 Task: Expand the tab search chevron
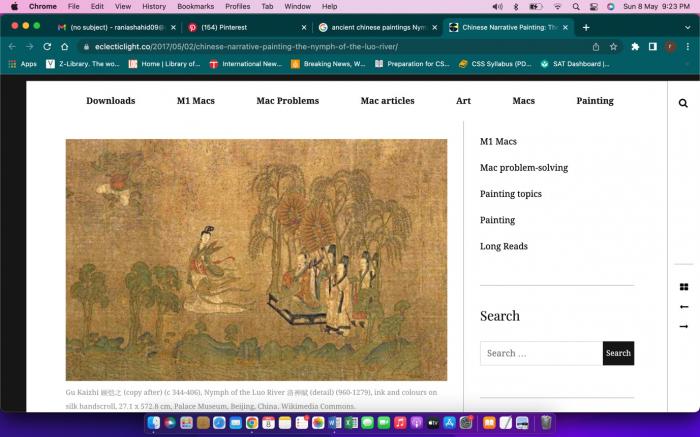pos(688,27)
